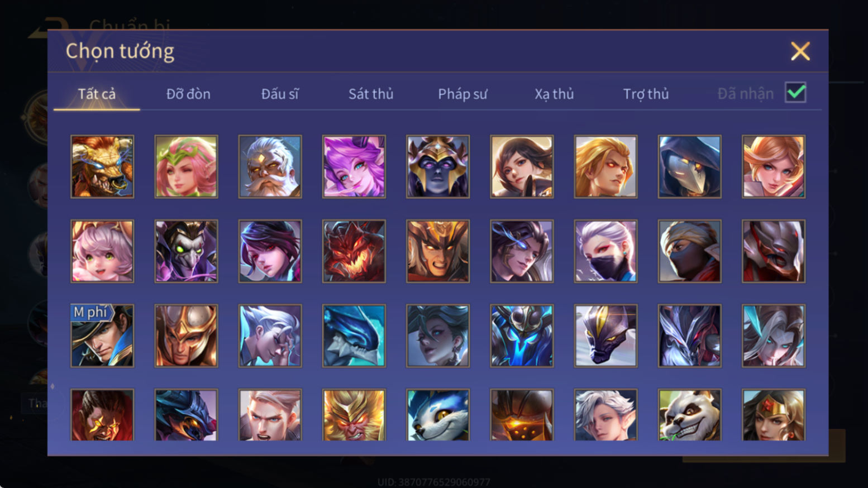Open the Sát thủ tab
Screen dimensions: 868x488
(371, 94)
